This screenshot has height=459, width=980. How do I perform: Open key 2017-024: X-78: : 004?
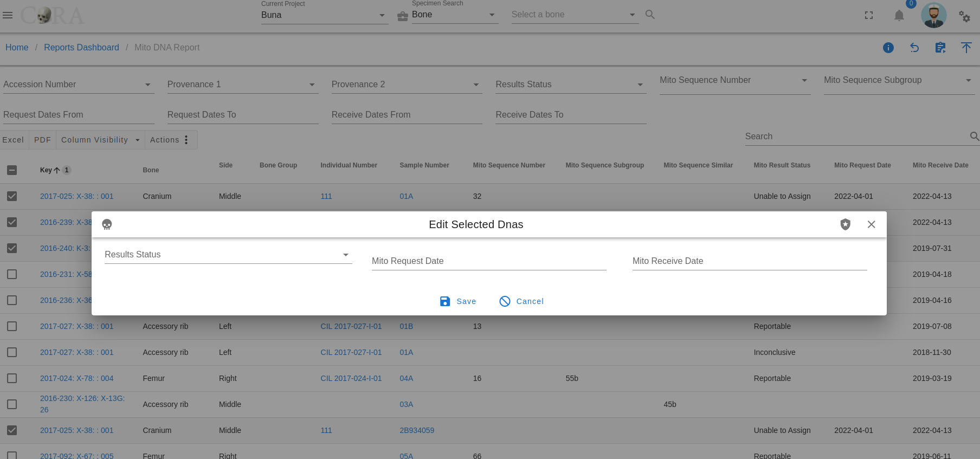click(77, 378)
